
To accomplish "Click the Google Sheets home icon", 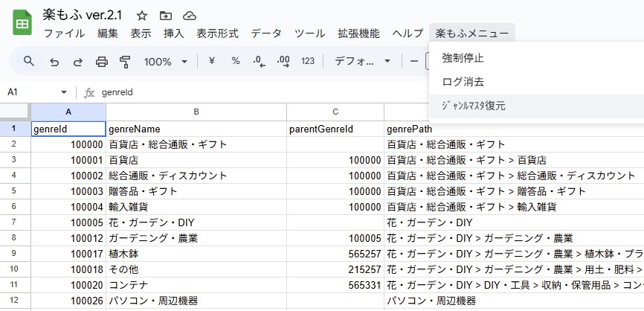I will [22, 24].
